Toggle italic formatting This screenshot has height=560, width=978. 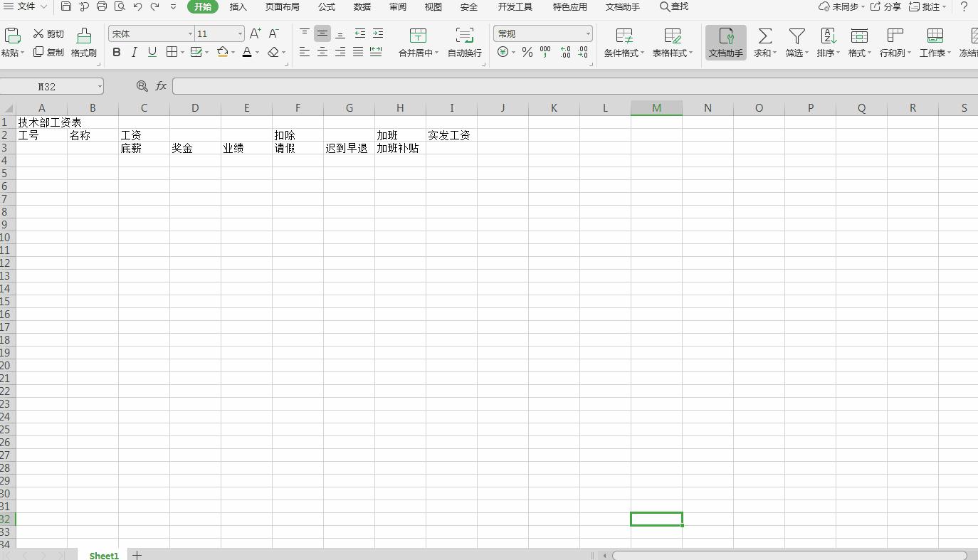[x=134, y=52]
